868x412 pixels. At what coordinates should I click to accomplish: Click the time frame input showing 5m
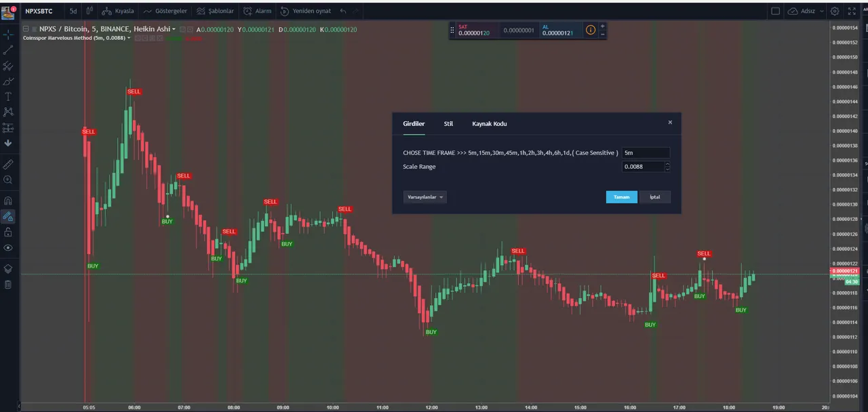coord(646,153)
